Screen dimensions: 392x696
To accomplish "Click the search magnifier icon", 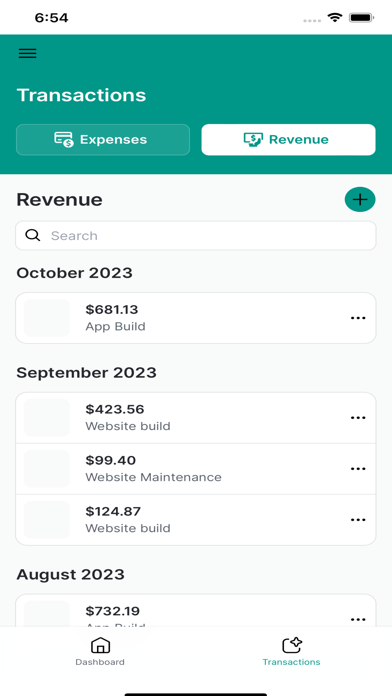I will 32,235.
